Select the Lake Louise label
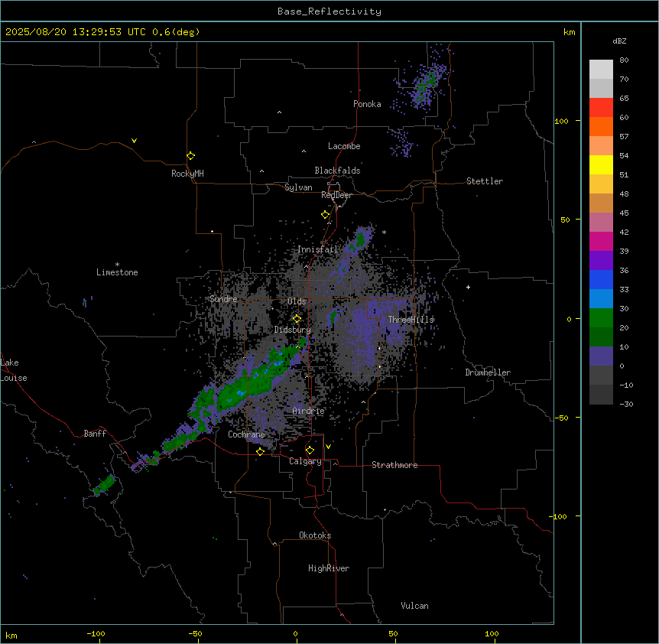This screenshot has width=659, height=644. coord(14,370)
